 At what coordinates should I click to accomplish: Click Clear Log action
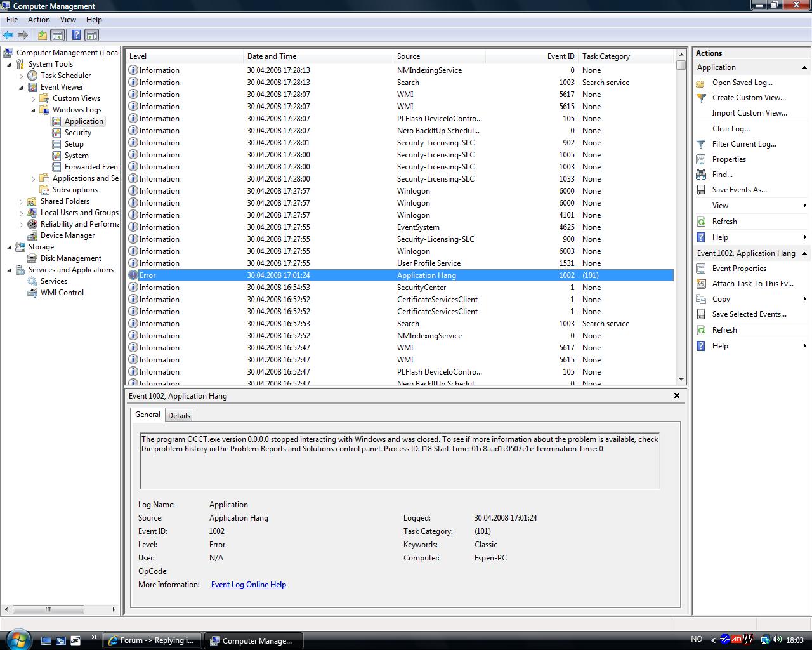click(731, 129)
